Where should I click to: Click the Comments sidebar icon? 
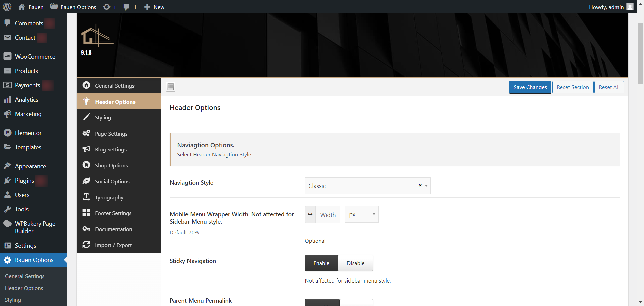click(x=7, y=23)
